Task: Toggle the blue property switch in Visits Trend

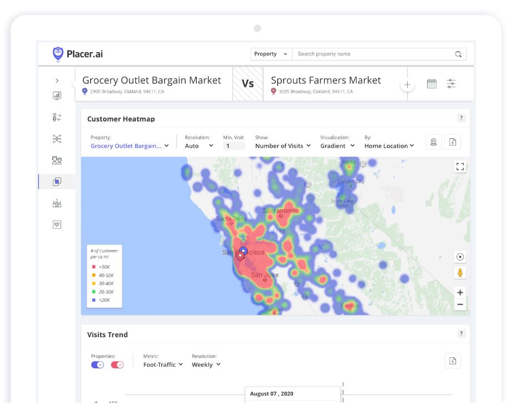Action: [x=97, y=365]
